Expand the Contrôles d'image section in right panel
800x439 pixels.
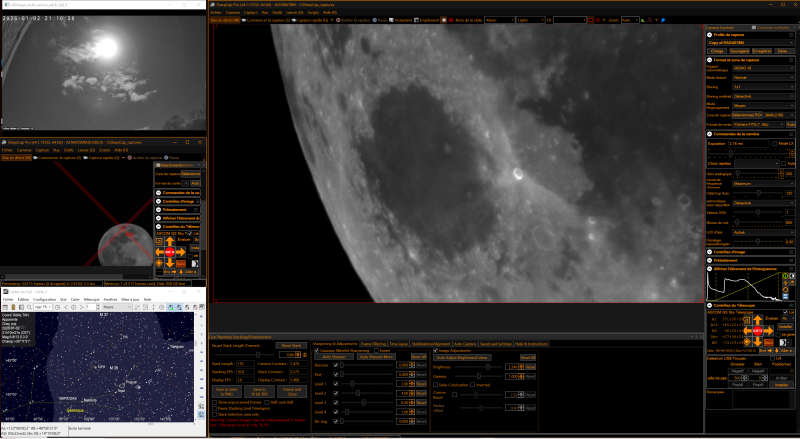point(709,252)
